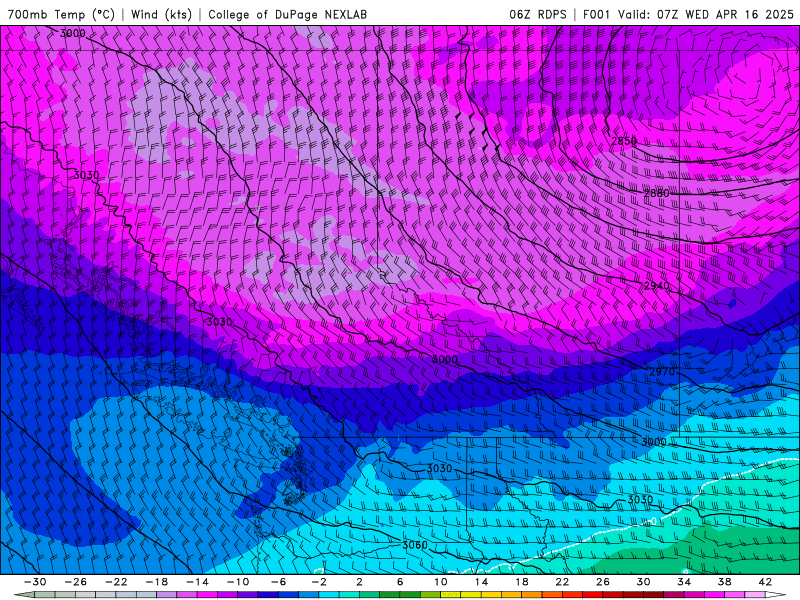Select the 14 legend value
This screenshot has width=800, height=600.
(x=481, y=582)
